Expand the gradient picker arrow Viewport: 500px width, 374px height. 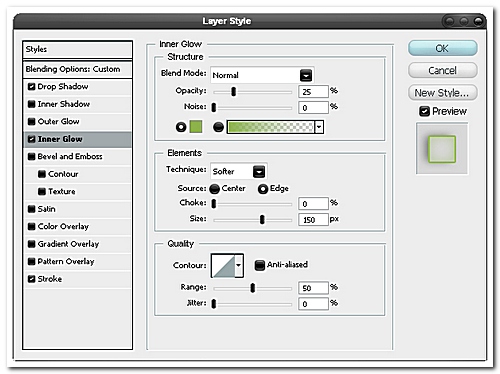point(319,127)
